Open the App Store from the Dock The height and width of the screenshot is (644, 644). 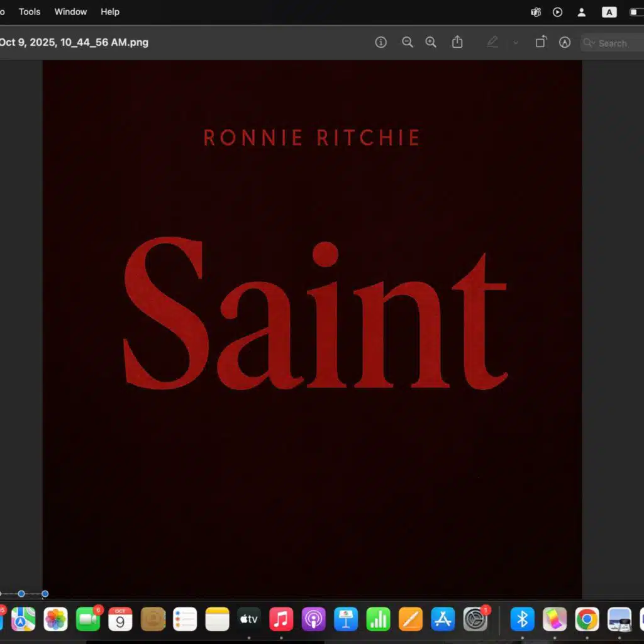[x=443, y=619]
